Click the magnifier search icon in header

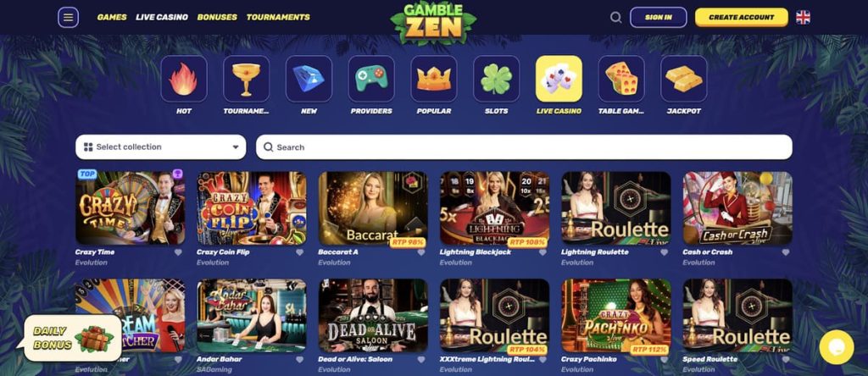click(615, 17)
